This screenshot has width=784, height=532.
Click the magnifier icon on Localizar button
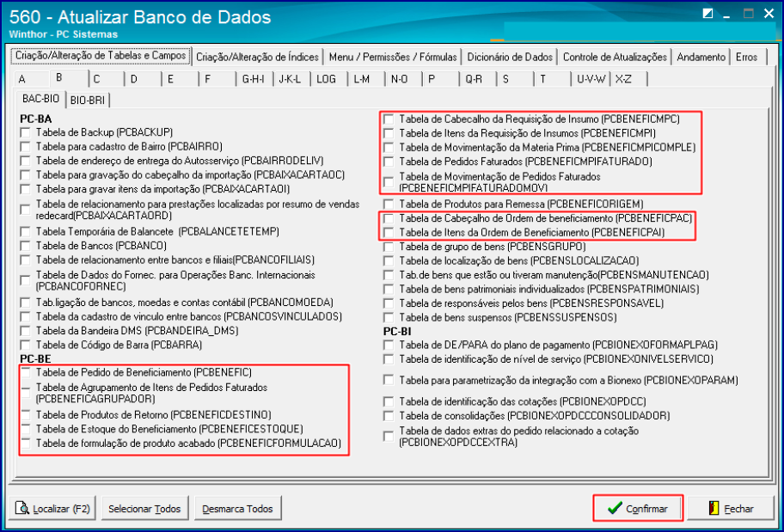pos(22,509)
